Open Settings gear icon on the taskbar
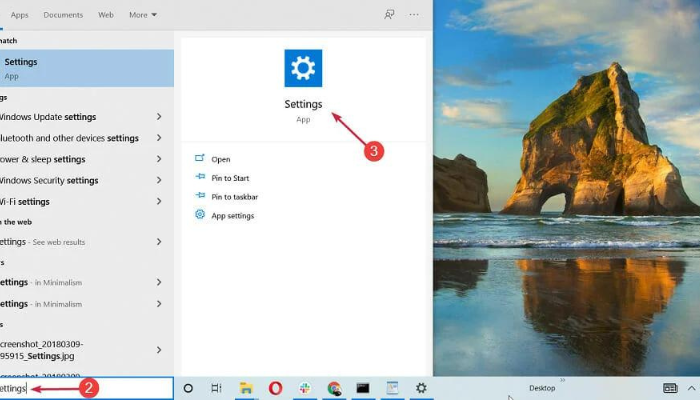Image resolution: width=700 pixels, height=400 pixels. coord(421,388)
